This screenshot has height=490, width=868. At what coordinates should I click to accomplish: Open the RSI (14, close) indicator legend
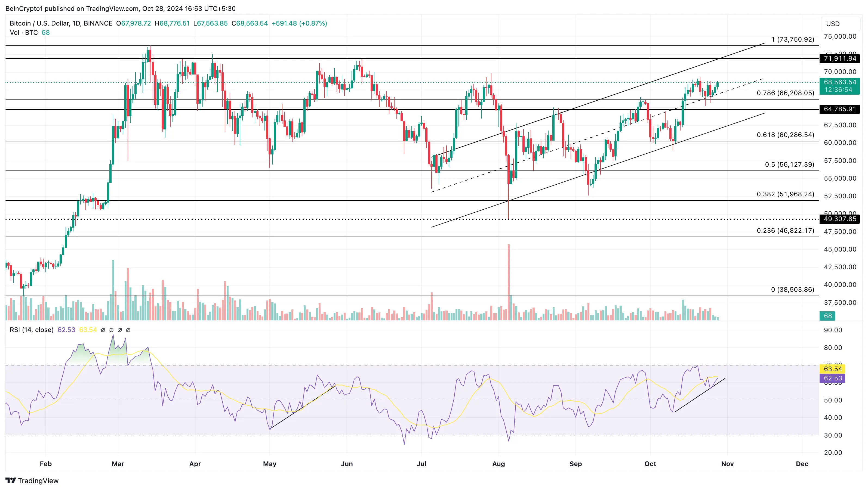[x=31, y=330]
